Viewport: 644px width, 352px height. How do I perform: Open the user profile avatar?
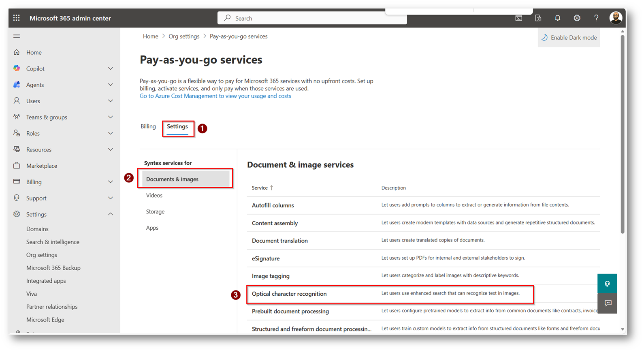(x=616, y=18)
